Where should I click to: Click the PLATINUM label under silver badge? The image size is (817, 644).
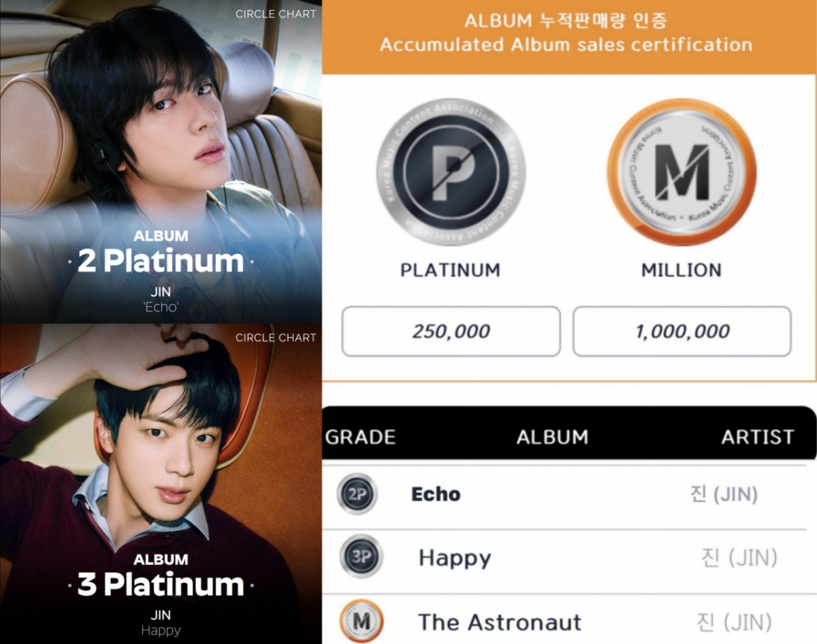[x=450, y=270]
